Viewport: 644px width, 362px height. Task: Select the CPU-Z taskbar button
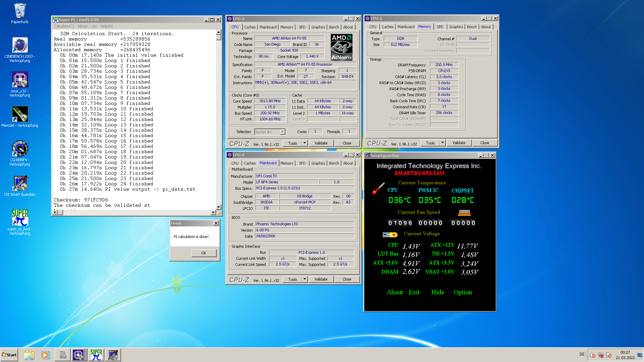pos(78,355)
